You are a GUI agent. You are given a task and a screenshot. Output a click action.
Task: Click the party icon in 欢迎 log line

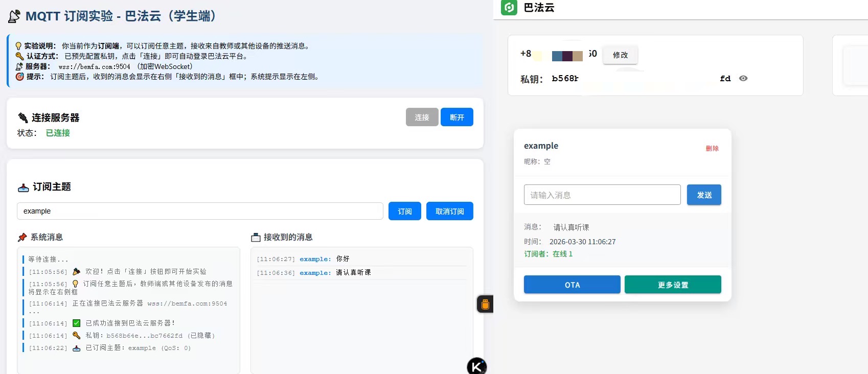[77, 271]
